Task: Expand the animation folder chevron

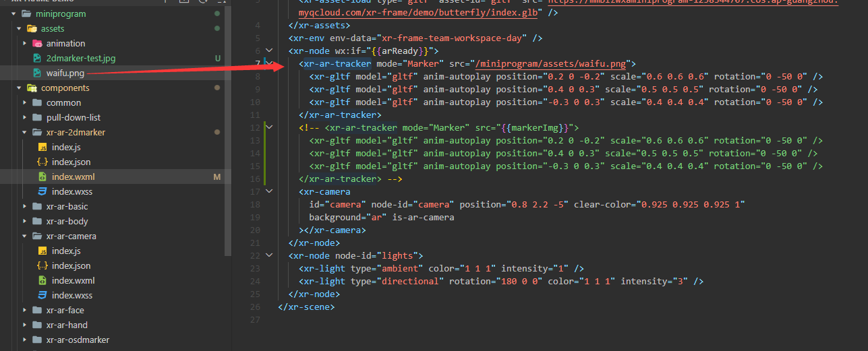Action: (24, 43)
